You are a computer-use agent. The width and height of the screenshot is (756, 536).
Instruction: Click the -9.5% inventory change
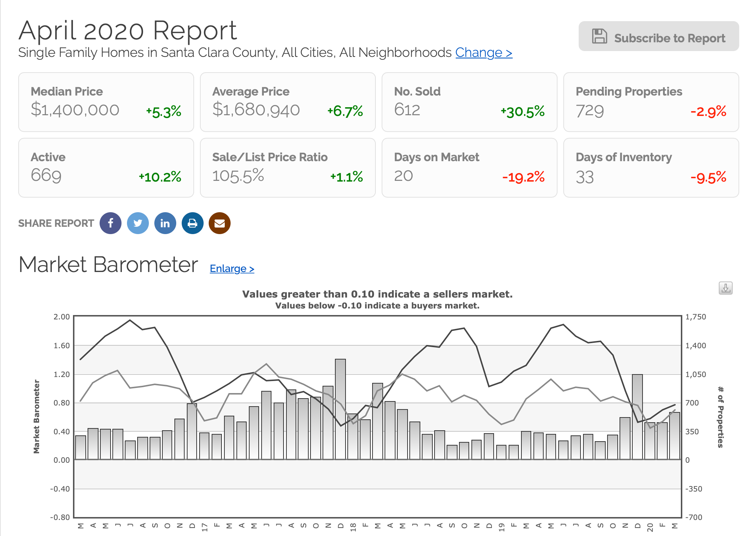point(708,178)
